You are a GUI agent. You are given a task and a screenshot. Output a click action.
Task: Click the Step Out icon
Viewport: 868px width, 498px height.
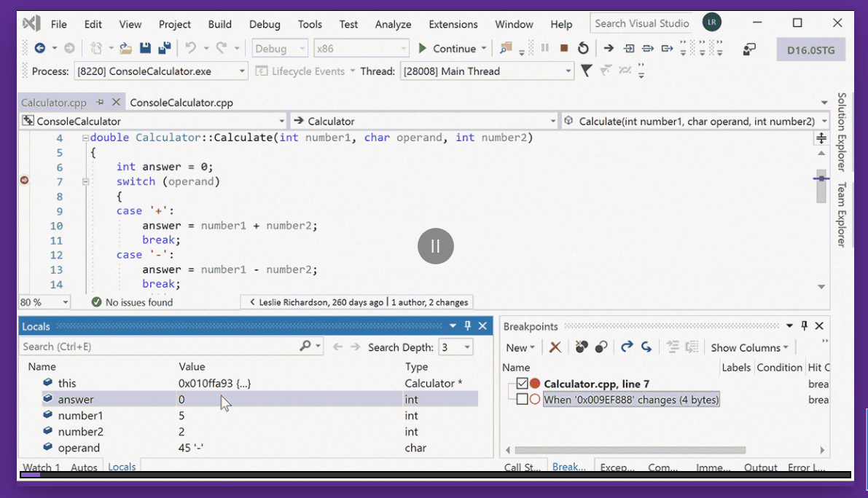(668, 48)
